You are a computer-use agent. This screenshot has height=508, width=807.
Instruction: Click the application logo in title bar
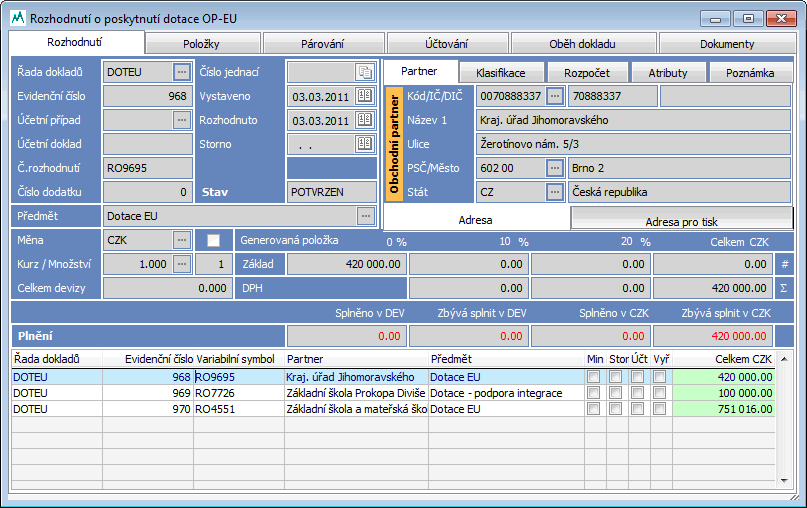pos(16,18)
